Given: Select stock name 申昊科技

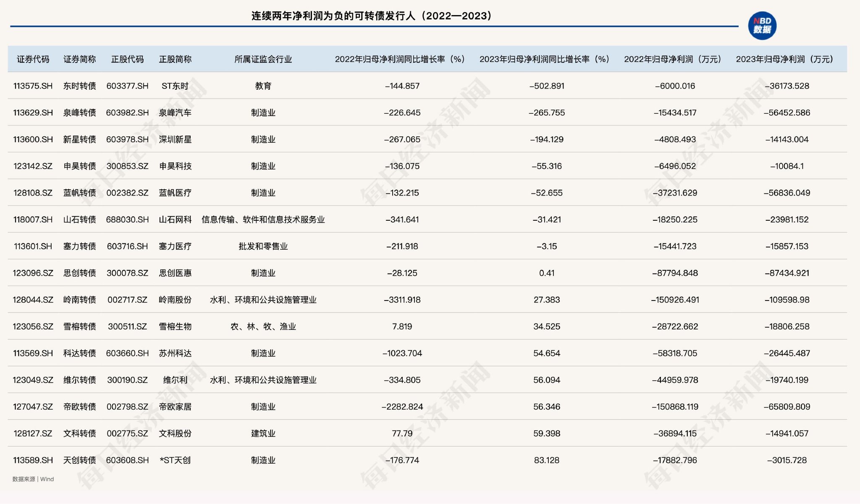Looking at the screenshot, I should (175, 166).
